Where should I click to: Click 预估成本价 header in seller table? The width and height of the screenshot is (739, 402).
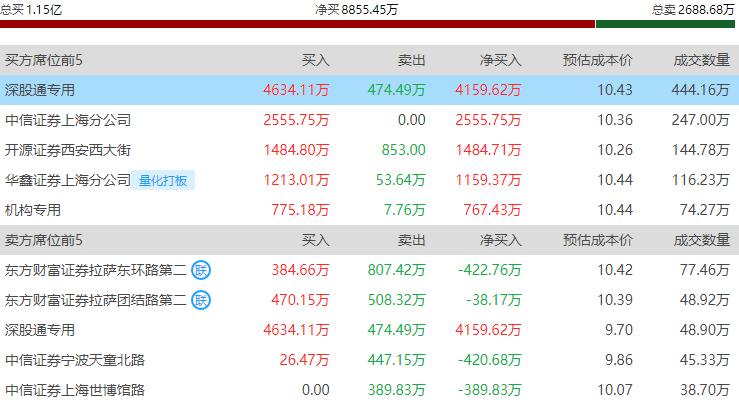click(x=598, y=240)
